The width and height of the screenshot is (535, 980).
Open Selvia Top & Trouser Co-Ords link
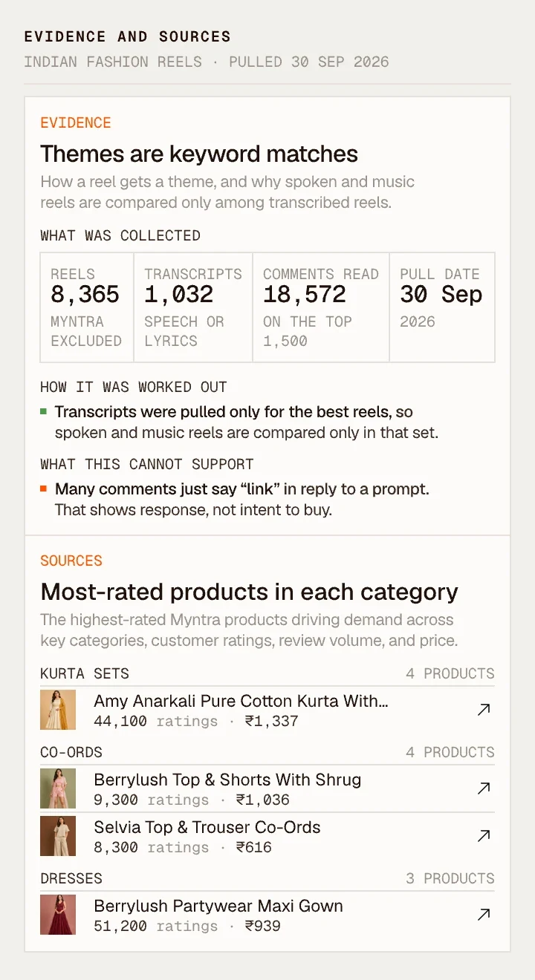pos(207,827)
